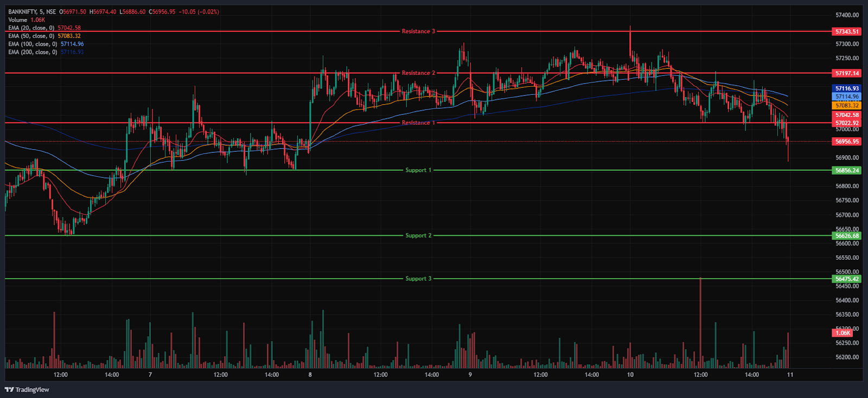Click the 57083.32 EMA 50 legend value
The height and width of the screenshot is (398, 868).
[x=69, y=36]
